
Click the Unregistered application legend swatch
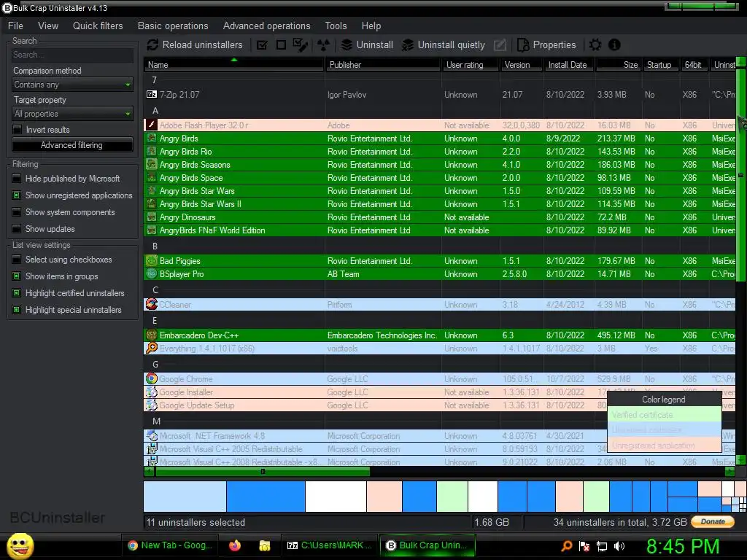click(665, 446)
